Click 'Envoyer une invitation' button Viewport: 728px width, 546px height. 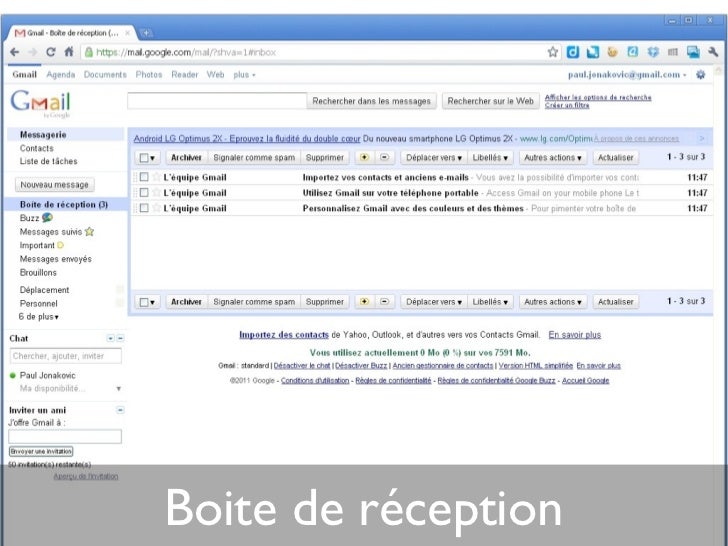[x=41, y=451]
